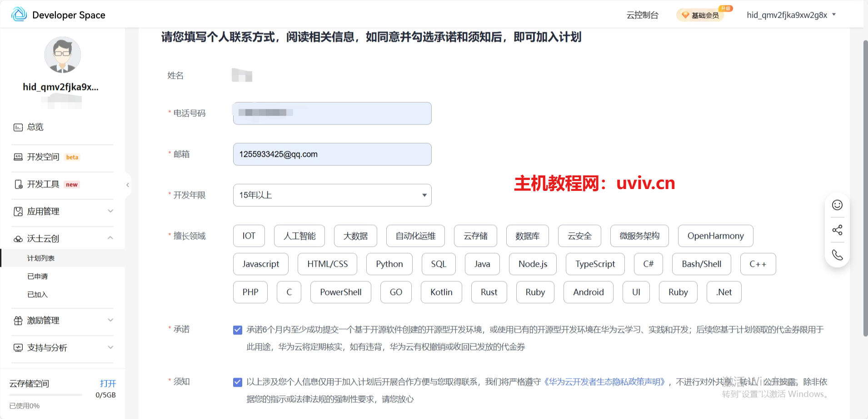Uncheck the 承诺 commitment checkbox
Image resolution: width=868 pixels, height=419 pixels.
click(x=238, y=330)
